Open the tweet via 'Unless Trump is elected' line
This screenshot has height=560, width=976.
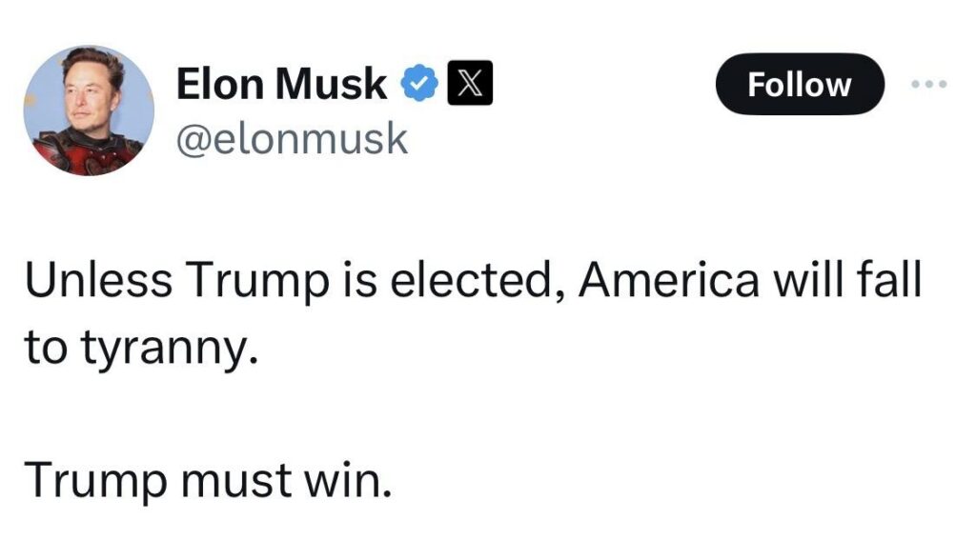coord(473,281)
